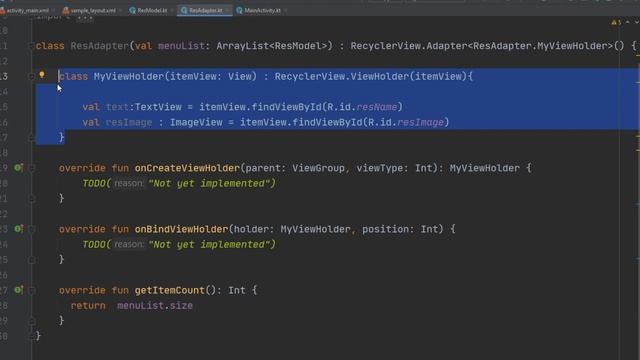The height and width of the screenshot is (360, 640).
Task: Collapse the MyViewHolder class fold marker
Action: point(31,76)
